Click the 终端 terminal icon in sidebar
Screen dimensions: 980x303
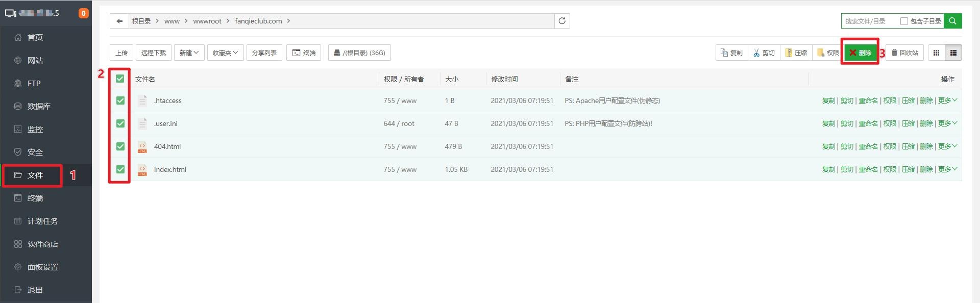(18, 198)
